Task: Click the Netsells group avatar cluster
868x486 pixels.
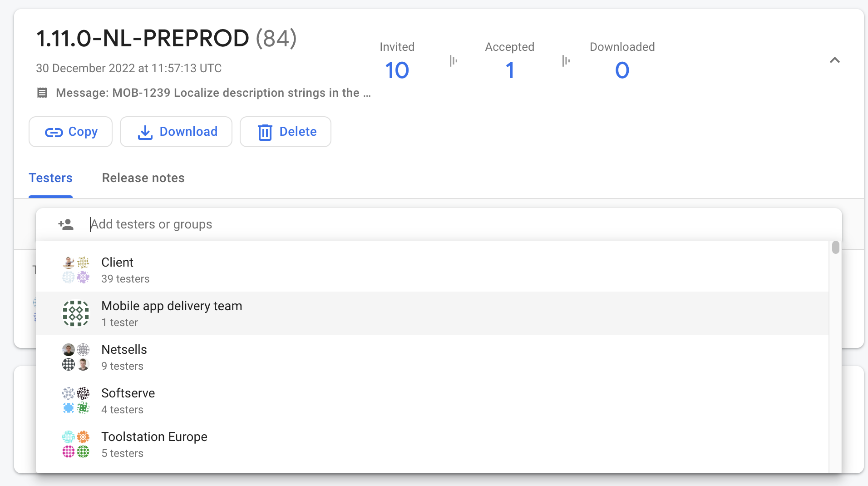Action: click(76, 357)
